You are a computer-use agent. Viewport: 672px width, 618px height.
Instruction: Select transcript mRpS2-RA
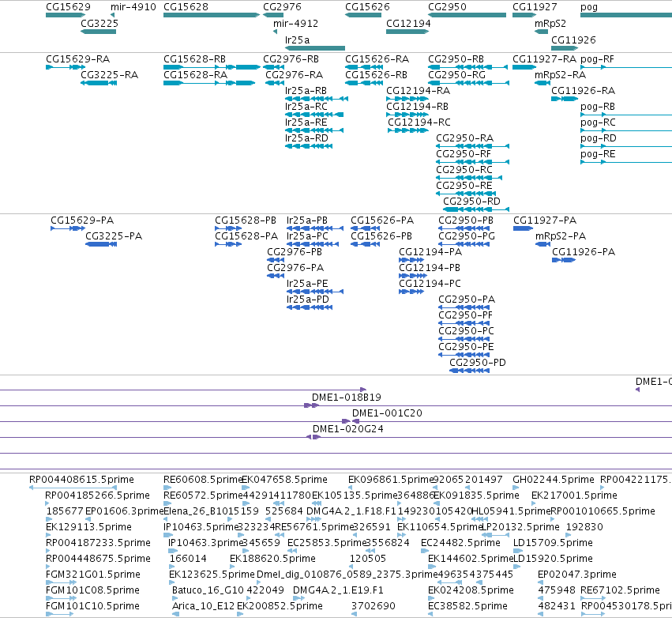pyautogui.click(x=560, y=74)
